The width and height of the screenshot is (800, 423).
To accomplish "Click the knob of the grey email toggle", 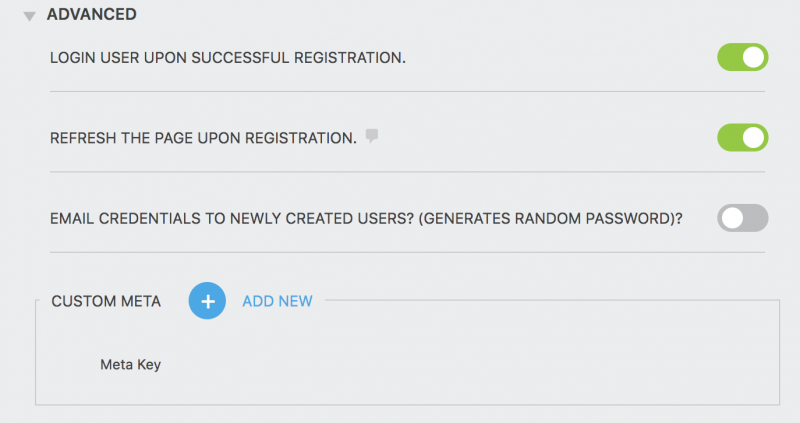I will (732, 217).
